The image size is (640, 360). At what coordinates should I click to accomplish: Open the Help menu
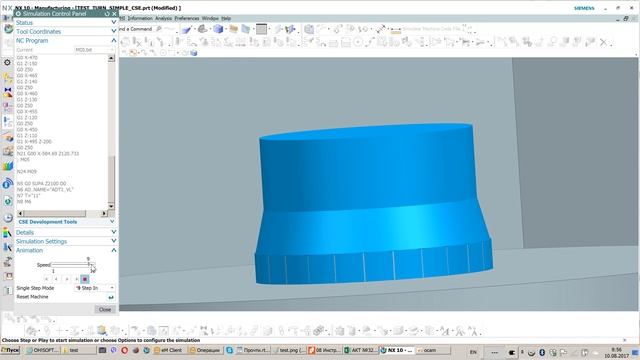click(226, 18)
